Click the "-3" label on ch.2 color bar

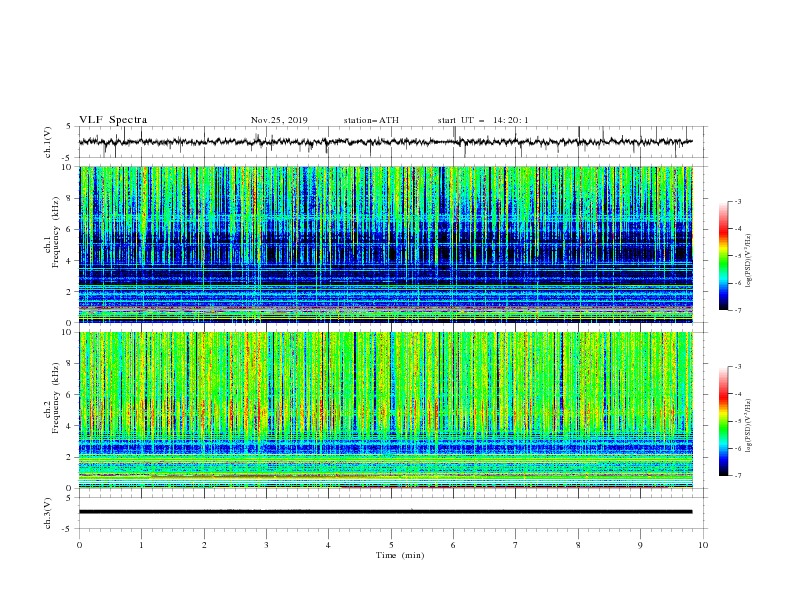(738, 367)
